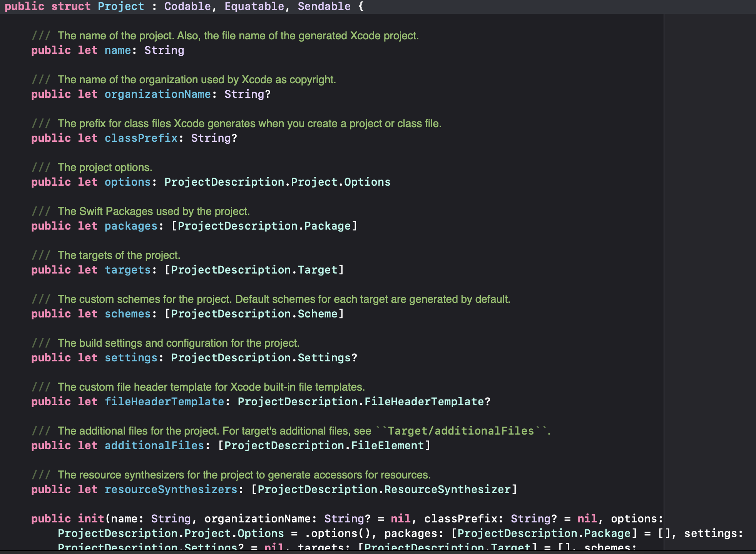756x554 pixels.
Task: Click the settings property identifier
Action: [131, 358]
